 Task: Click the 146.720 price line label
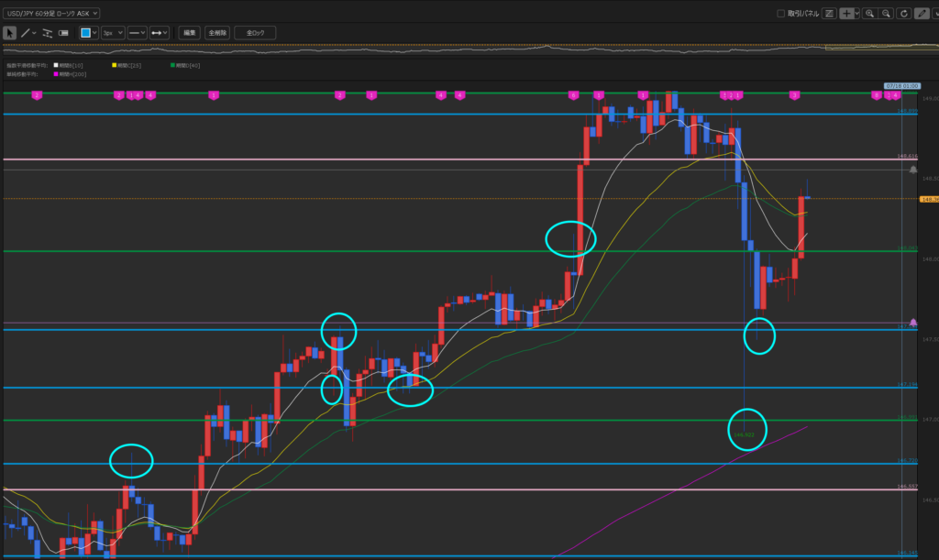pos(907,461)
